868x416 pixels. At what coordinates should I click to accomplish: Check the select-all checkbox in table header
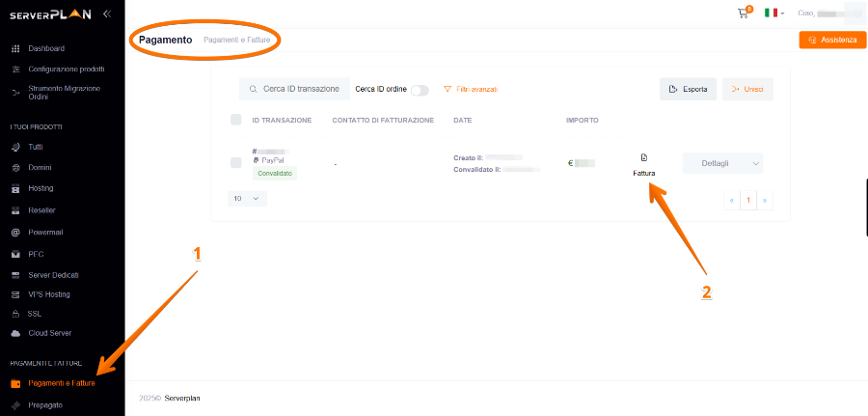236,120
